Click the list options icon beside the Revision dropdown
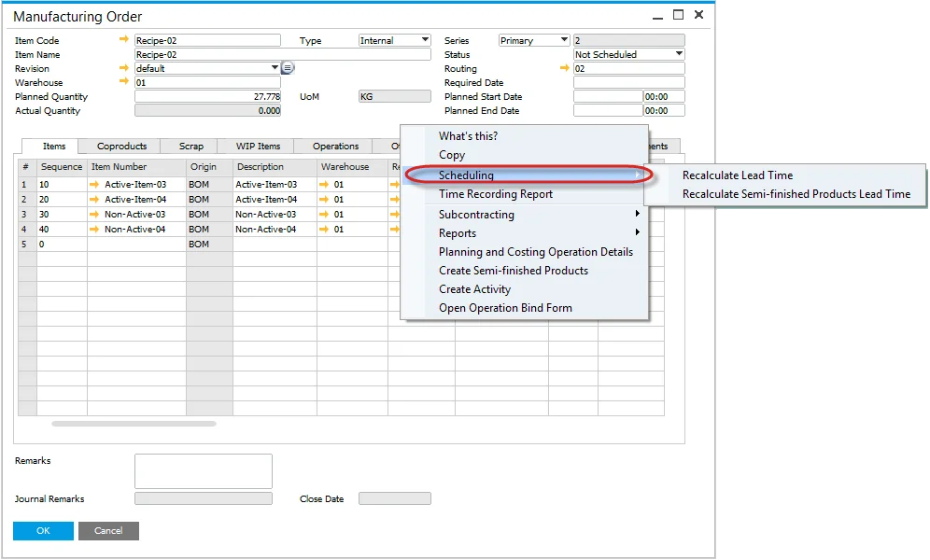 (x=287, y=68)
